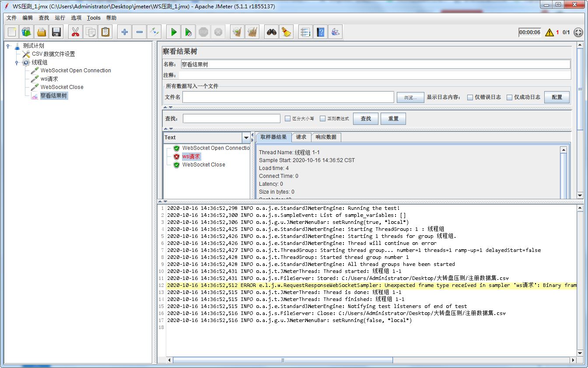
Task: Open the 编辑 menu
Action: 28,18
